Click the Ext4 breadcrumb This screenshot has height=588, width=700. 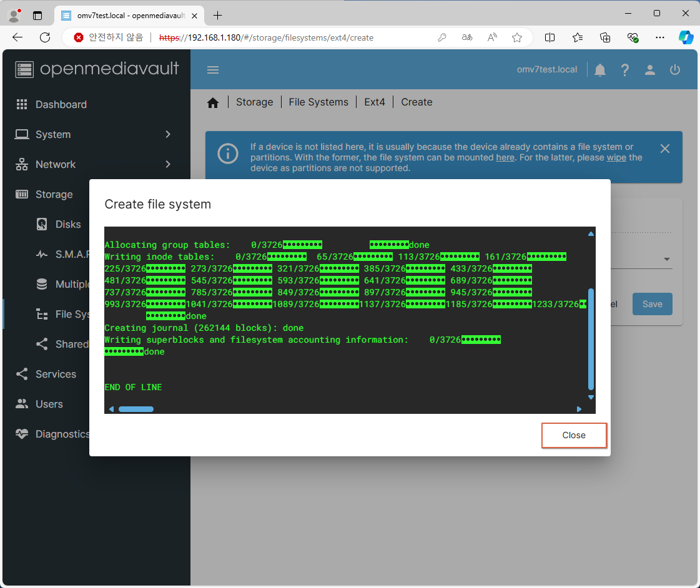[374, 102]
